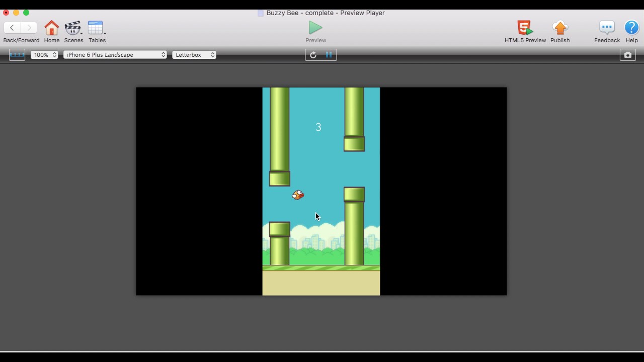Pause the running game preview

[329, 55]
